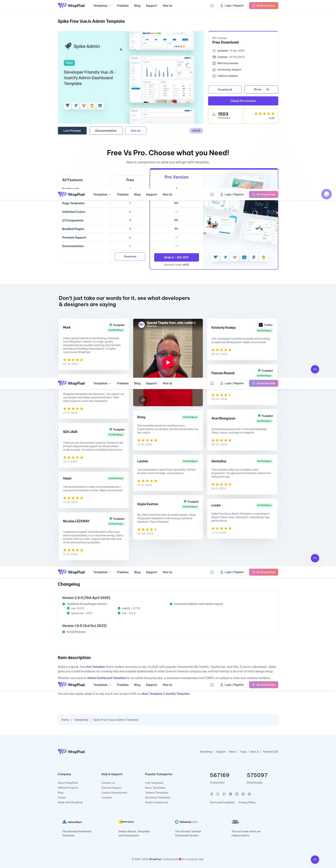Open the Next Js link in footer
The width and height of the screenshot is (336, 868).
(x=254, y=752)
